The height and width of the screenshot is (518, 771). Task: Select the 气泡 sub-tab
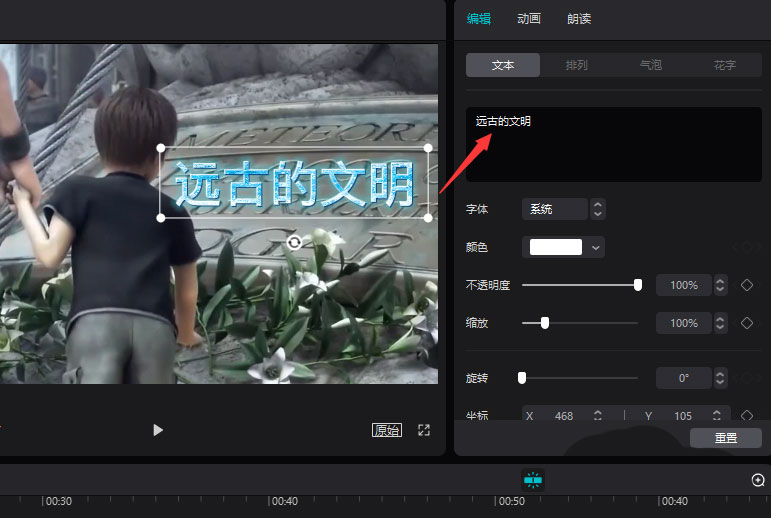tap(651, 65)
